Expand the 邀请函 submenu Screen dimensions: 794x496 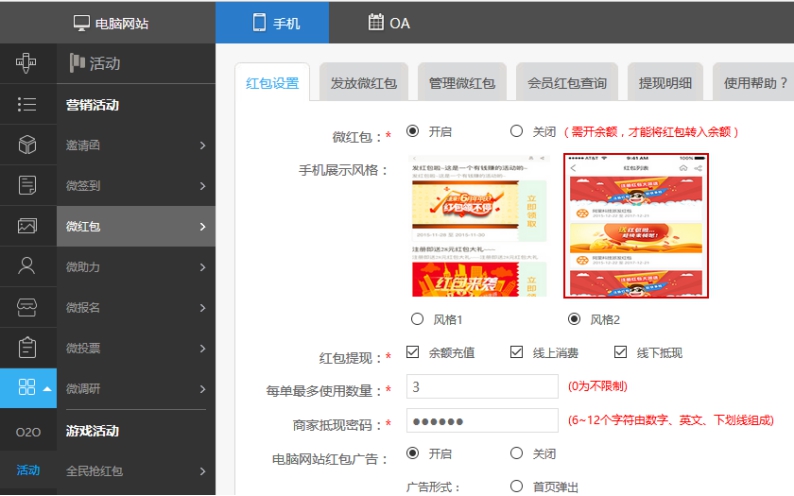(x=135, y=146)
